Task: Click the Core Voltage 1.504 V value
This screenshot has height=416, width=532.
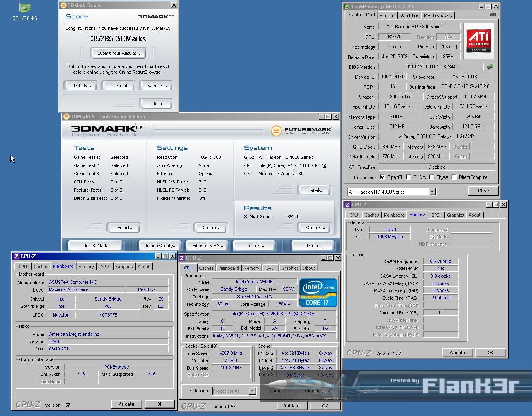Action: pyautogui.click(x=283, y=304)
